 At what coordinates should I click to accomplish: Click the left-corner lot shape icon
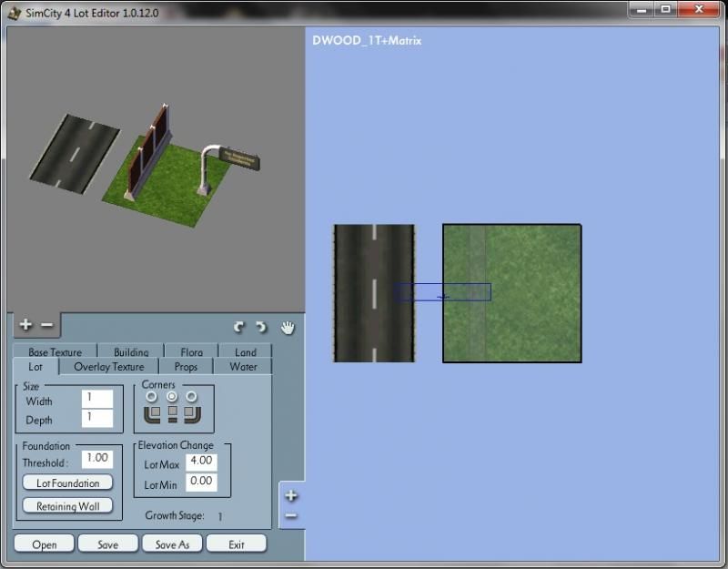(x=152, y=414)
